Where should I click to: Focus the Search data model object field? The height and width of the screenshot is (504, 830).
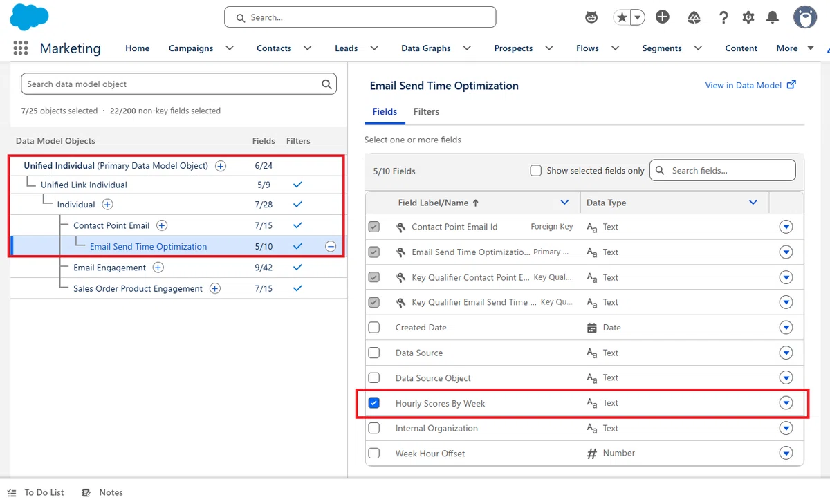tap(178, 84)
